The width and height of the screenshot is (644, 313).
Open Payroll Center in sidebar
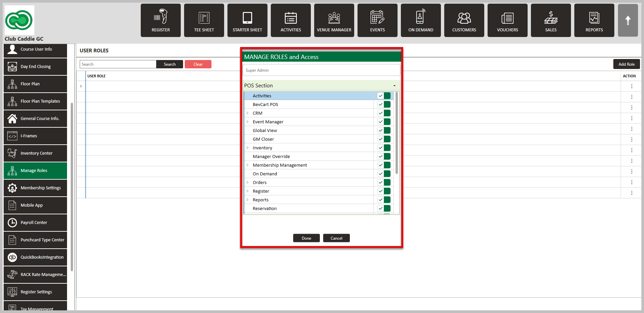35,223
